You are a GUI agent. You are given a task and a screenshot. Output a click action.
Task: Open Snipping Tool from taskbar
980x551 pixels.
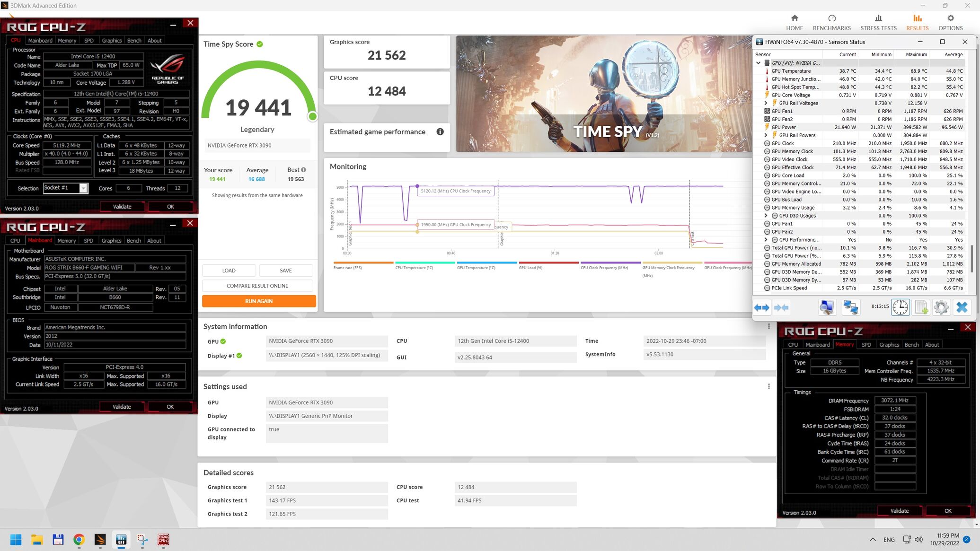pos(142,540)
